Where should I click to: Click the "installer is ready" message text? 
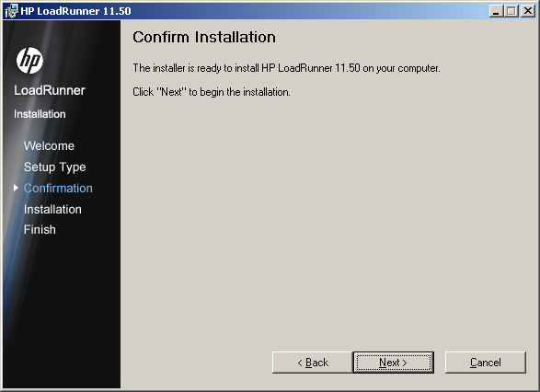(x=286, y=68)
